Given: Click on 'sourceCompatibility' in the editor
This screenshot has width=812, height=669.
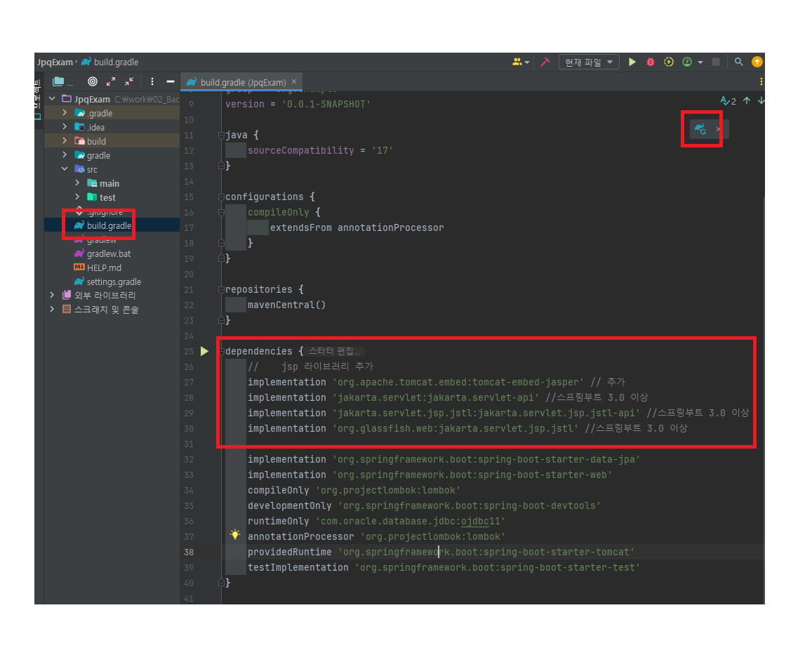Looking at the screenshot, I should pyautogui.click(x=301, y=150).
